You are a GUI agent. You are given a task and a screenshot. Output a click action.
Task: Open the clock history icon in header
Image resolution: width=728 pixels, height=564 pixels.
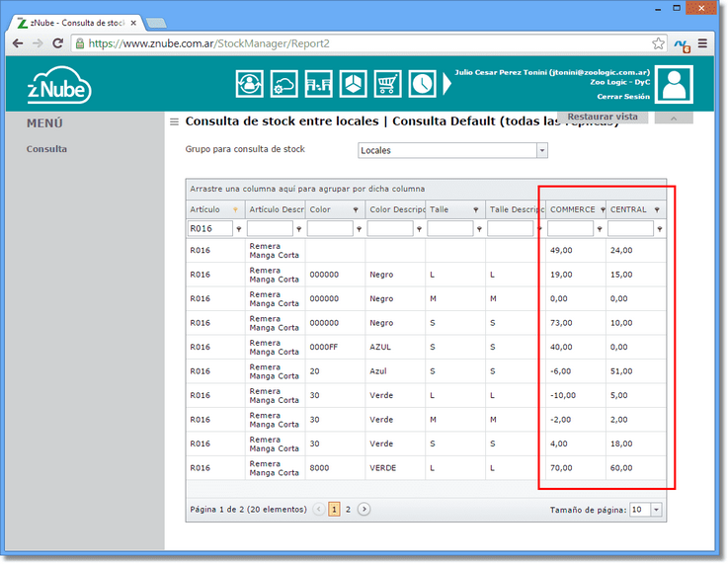422,84
